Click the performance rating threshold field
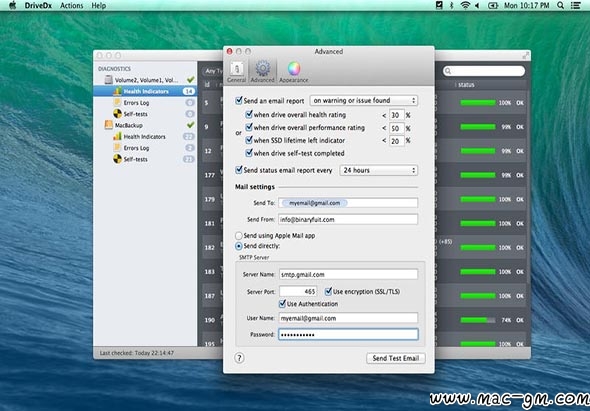The height and width of the screenshot is (411, 590). 397,128
